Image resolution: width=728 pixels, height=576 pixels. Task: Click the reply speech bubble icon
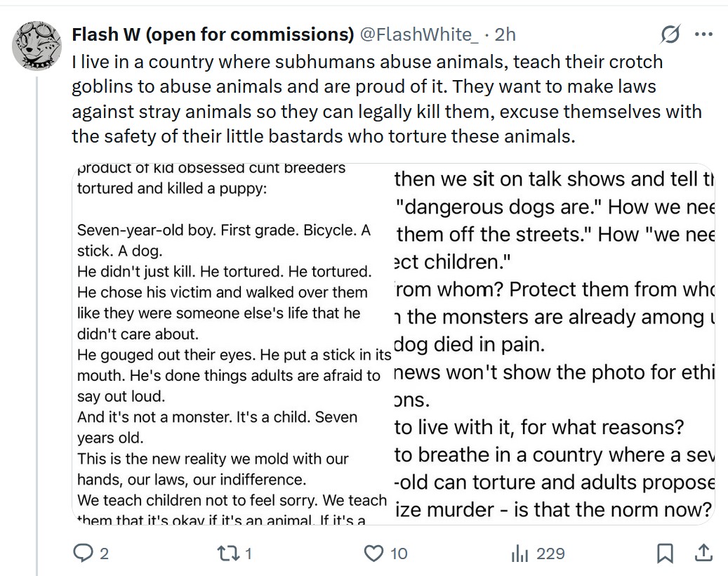point(84,554)
